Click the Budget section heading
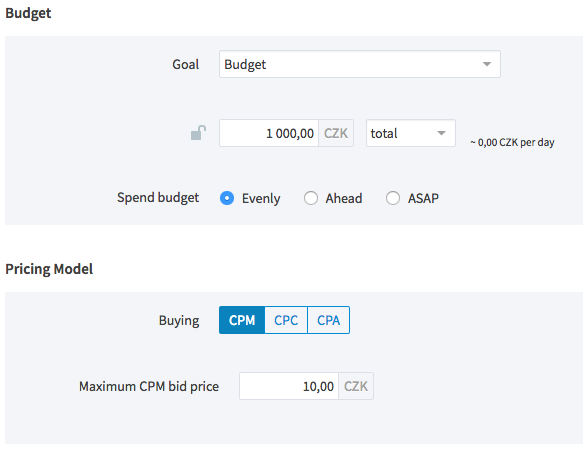Image resolution: width=583 pixels, height=454 pixels. click(x=28, y=13)
